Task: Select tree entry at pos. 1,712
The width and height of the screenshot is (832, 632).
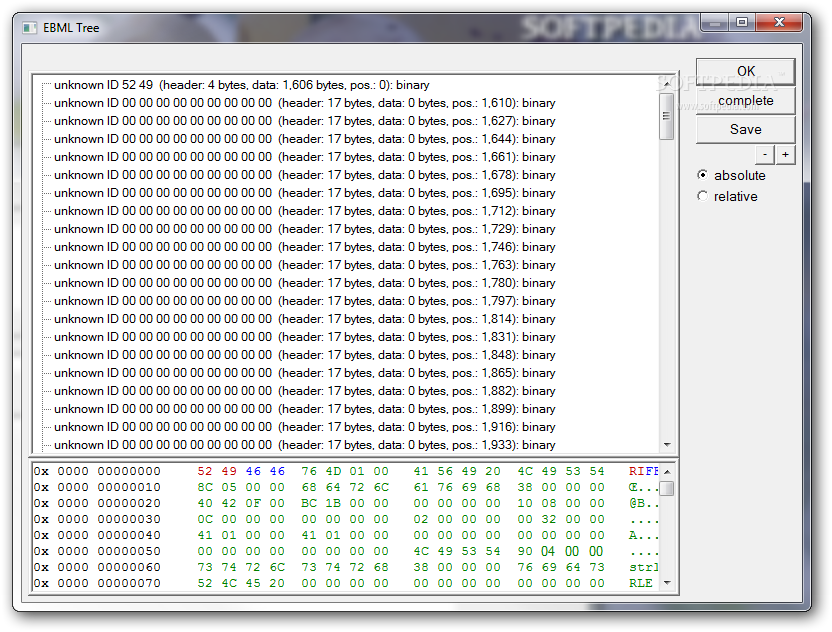Action: tap(305, 211)
